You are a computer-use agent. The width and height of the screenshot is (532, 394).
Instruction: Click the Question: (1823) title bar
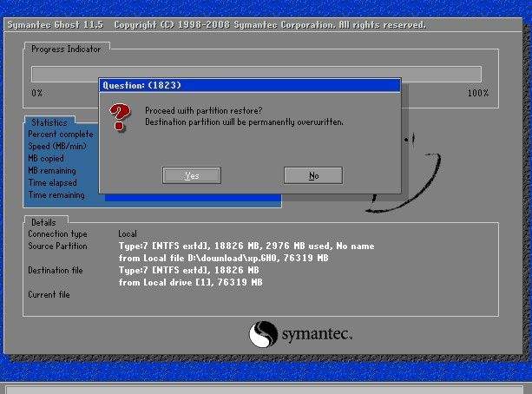(250, 85)
